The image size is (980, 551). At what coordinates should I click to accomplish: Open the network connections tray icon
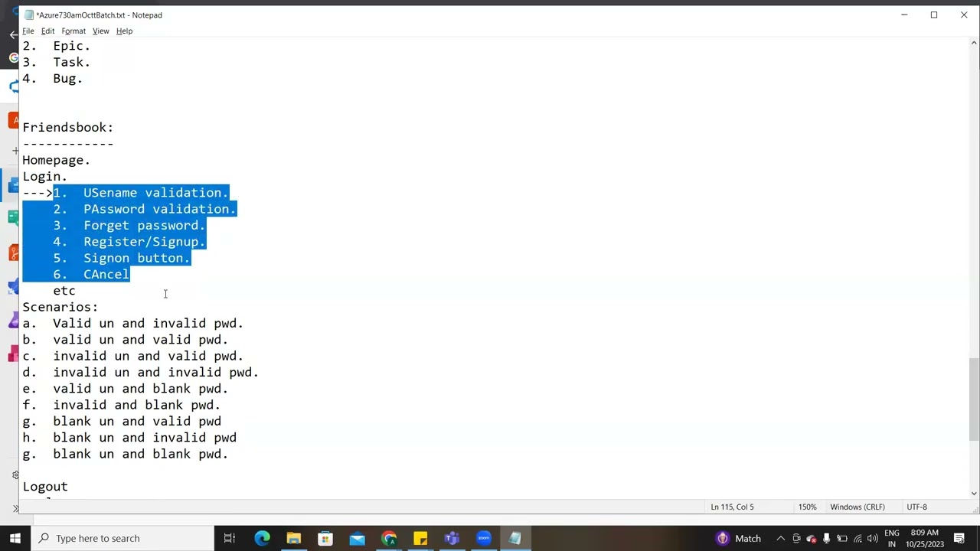tap(857, 538)
